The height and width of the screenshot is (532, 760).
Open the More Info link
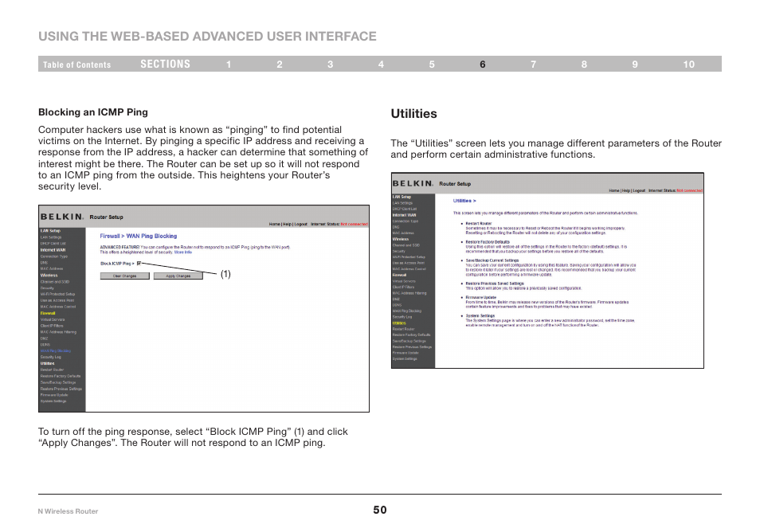point(183,252)
